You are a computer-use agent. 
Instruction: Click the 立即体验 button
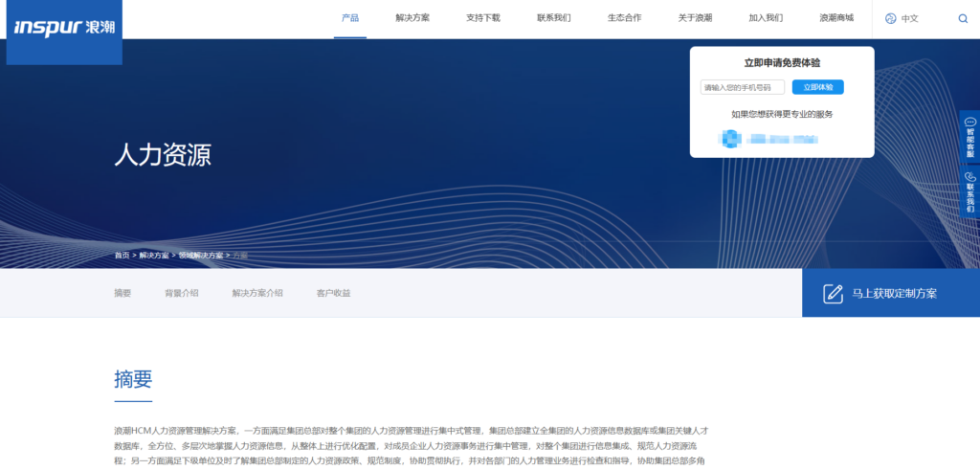(817, 87)
